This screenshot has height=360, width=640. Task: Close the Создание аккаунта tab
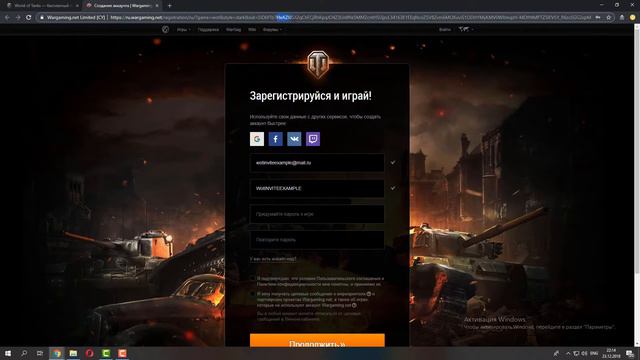(x=157, y=6)
